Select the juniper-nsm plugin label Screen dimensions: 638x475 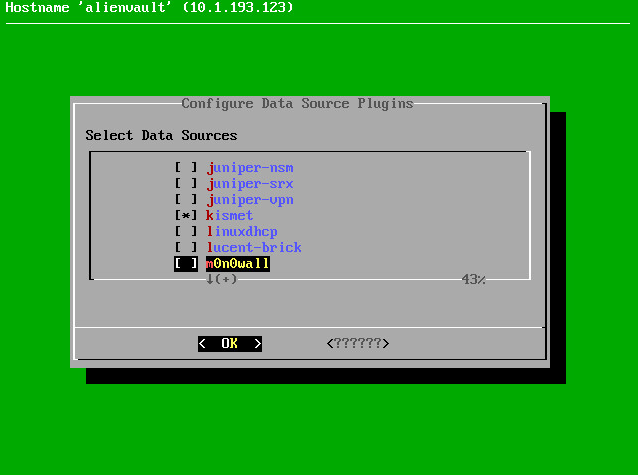tap(250, 168)
